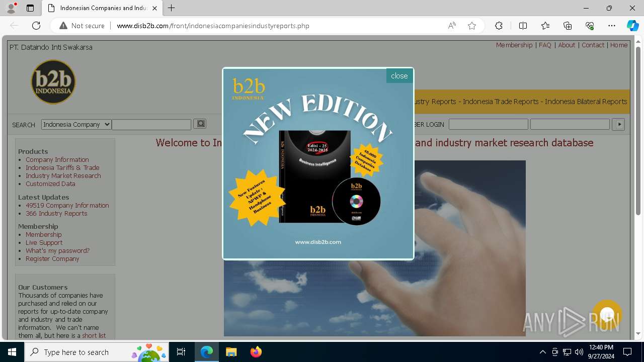The width and height of the screenshot is (644, 362).
Task: Open Industry Market Research link
Action: click(x=63, y=175)
